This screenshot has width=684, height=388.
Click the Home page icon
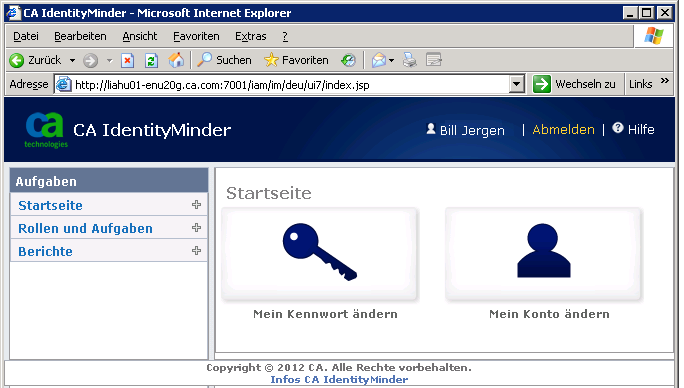coord(176,60)
